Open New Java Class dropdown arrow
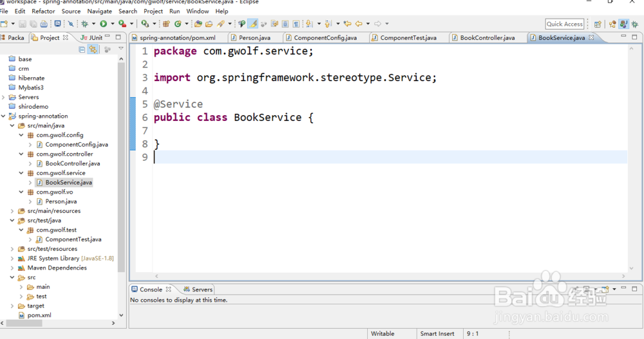This screenshot has height=339, width=644. [x=187, y=24]
